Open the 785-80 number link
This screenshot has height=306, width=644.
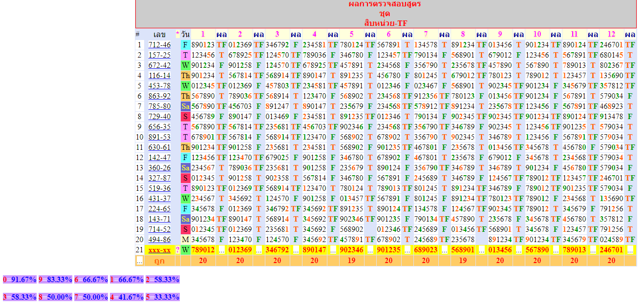[160, 106]
